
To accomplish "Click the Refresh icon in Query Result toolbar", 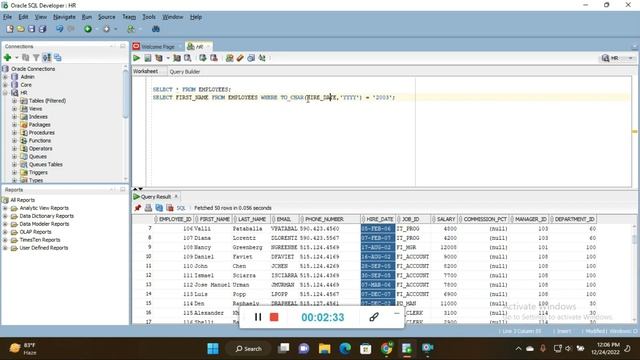I will coord(159,208).
